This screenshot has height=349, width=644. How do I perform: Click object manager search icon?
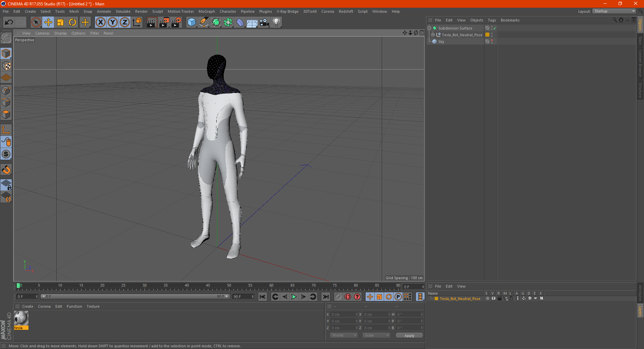(x=614, y=20)
